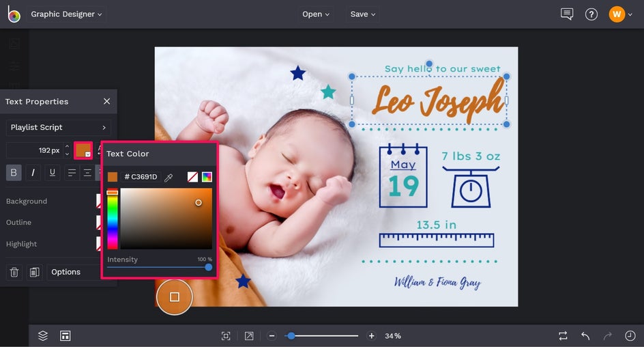Delete text with the trash icon
644x347 pixels.
point(14,272)
